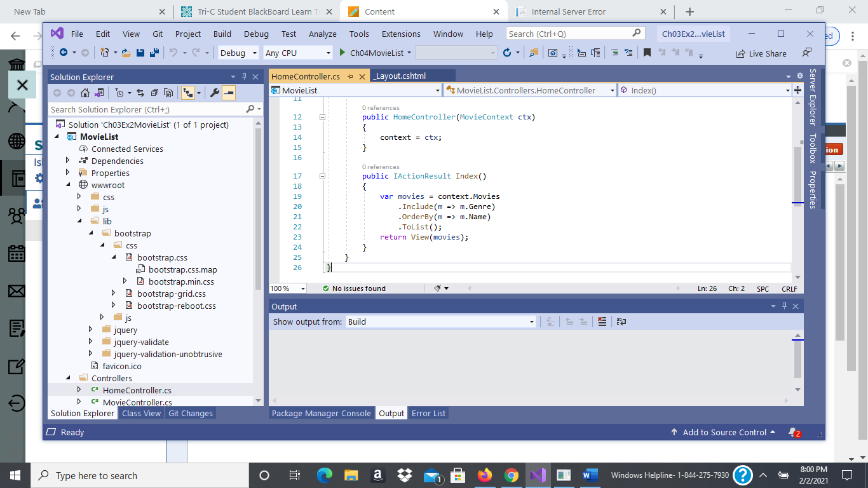Click the Search (Ctrl+Q) box
868x488 pixels.
click(x=576, y=34)
